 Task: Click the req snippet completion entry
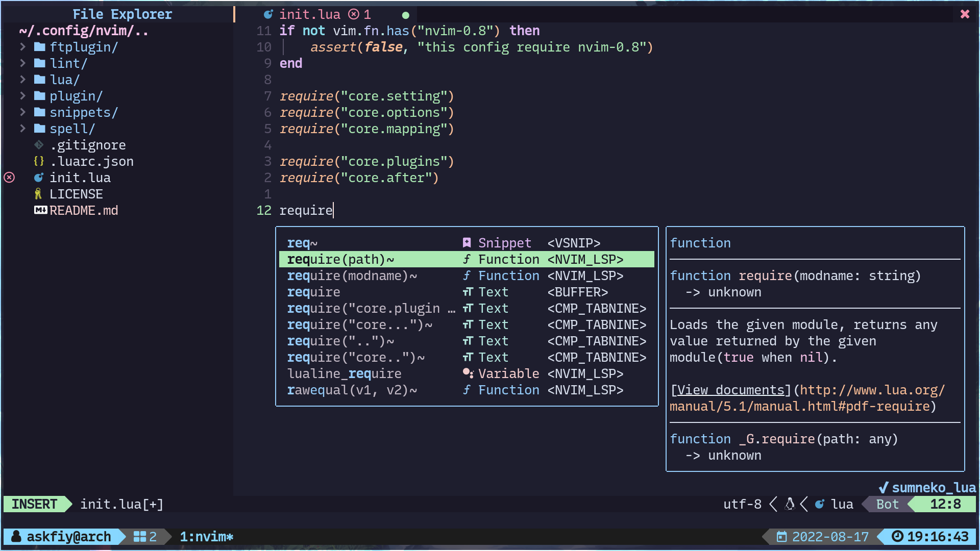point(302,243)
